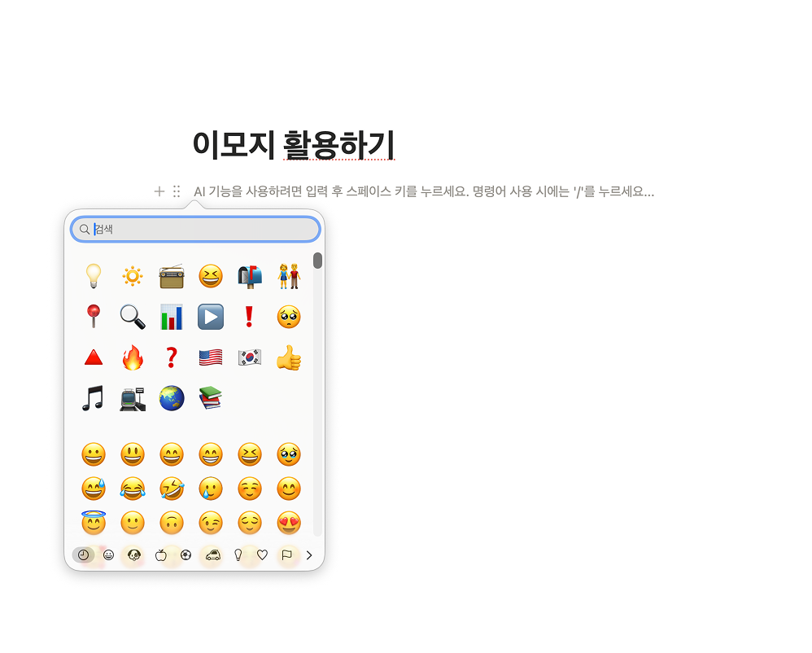Select the Korean flag emoji
Viewport: 812px width, 653px height.
pos(250,357)
